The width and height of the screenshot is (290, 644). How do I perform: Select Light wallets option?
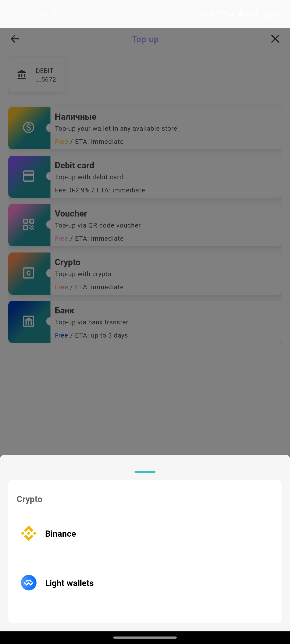[145, 583]
